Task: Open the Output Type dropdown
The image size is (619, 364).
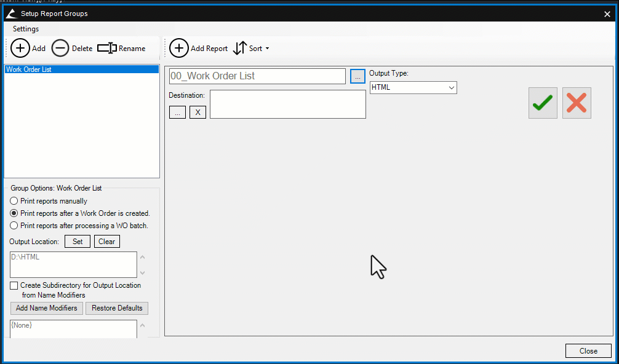Action: point(413,87)
